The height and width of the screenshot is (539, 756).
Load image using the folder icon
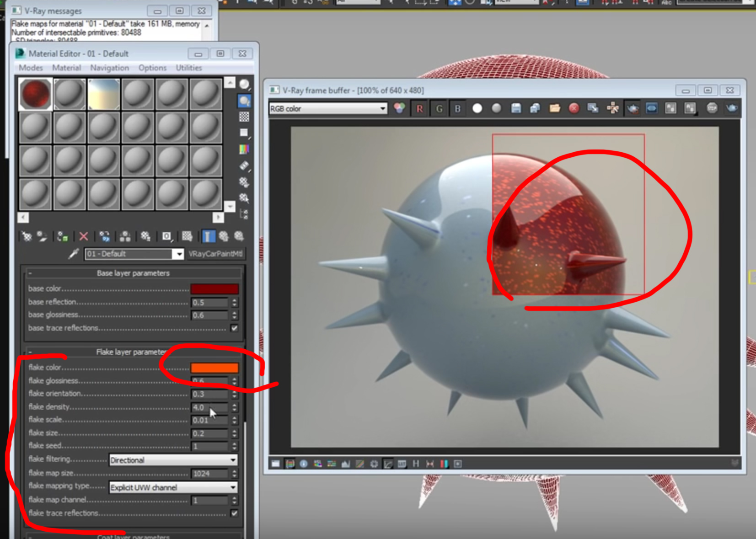554,108
